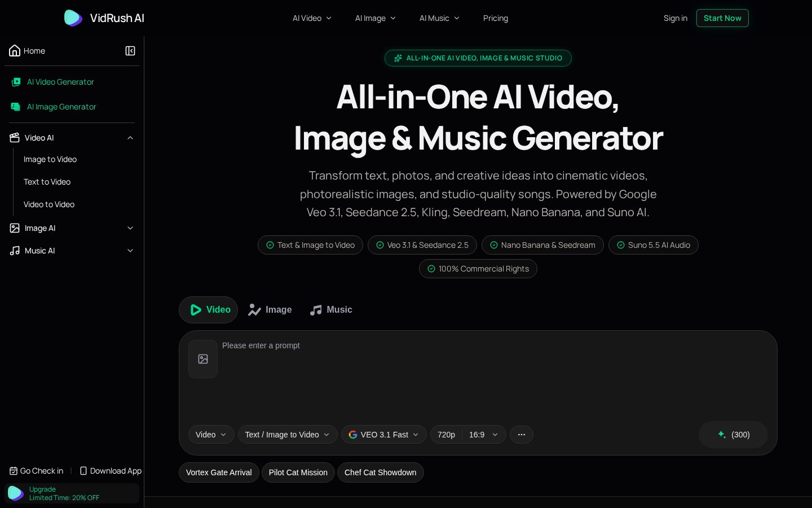
Task: Click the Music AI note icon
Action: 15,251
